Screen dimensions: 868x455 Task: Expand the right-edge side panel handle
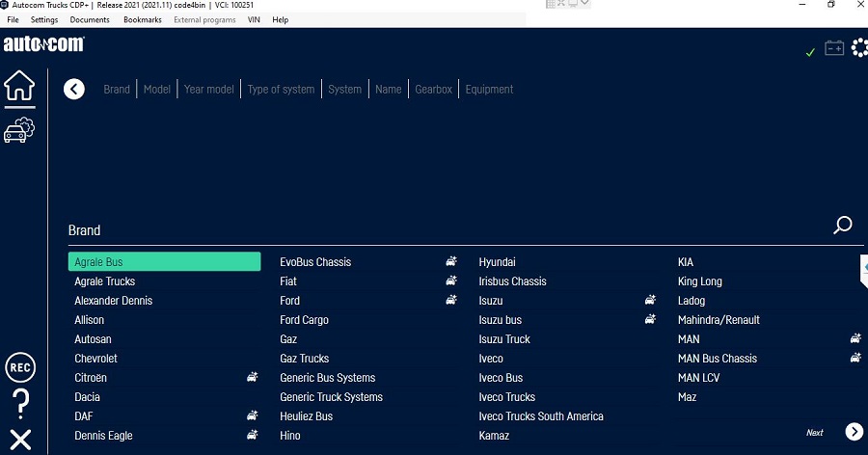coord(863,270)
